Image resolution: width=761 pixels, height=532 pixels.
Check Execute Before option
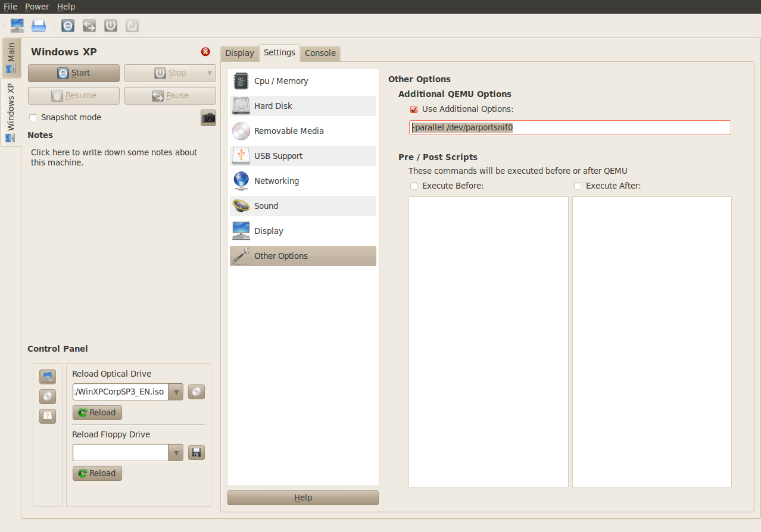414,186
